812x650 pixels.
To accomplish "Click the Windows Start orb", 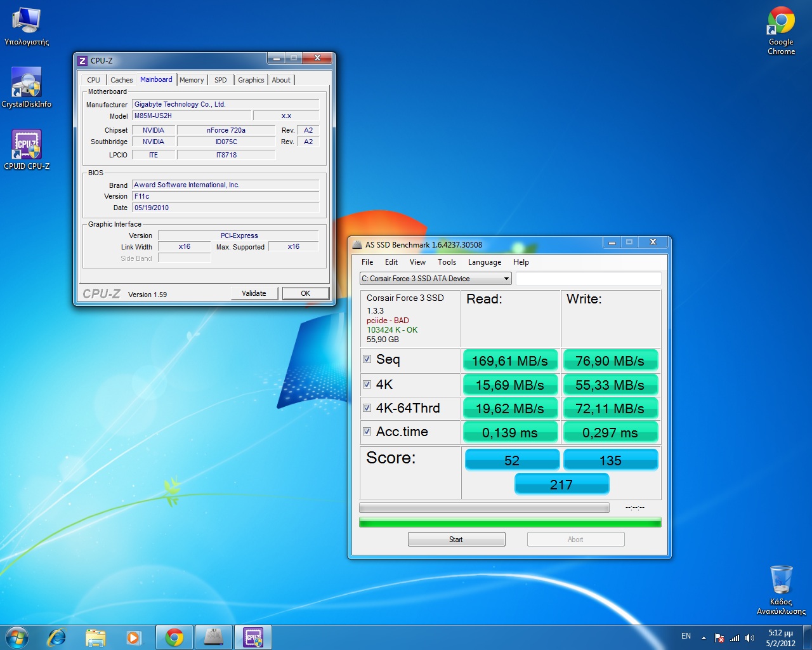I will pyautogui.click(x=16, y=637).
